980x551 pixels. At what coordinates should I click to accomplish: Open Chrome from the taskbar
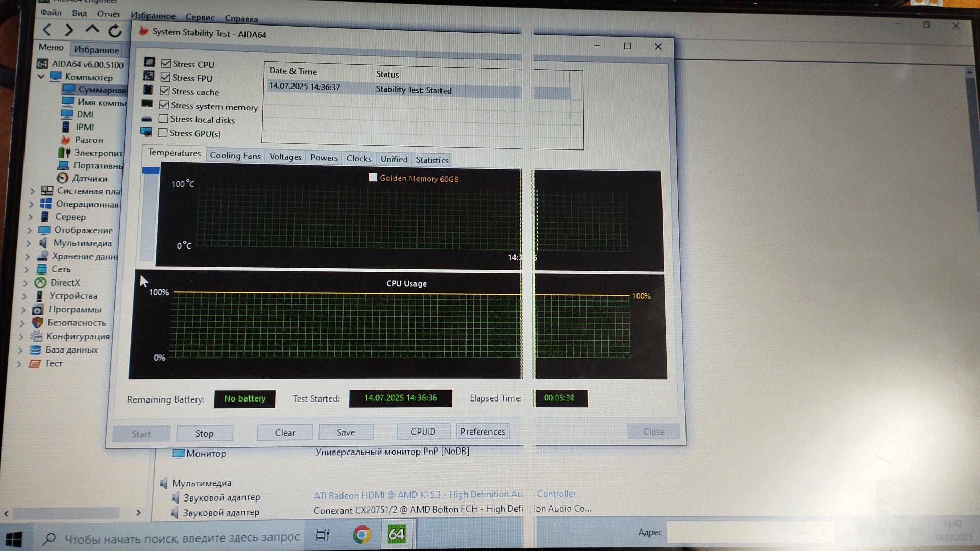pyautogui.click(x=362, y=534)
